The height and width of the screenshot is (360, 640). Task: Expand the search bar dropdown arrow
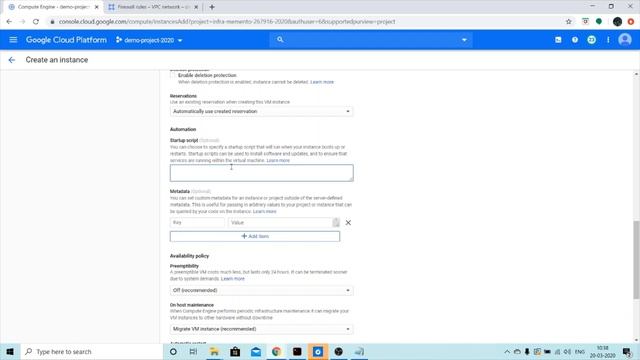(464, 40)
